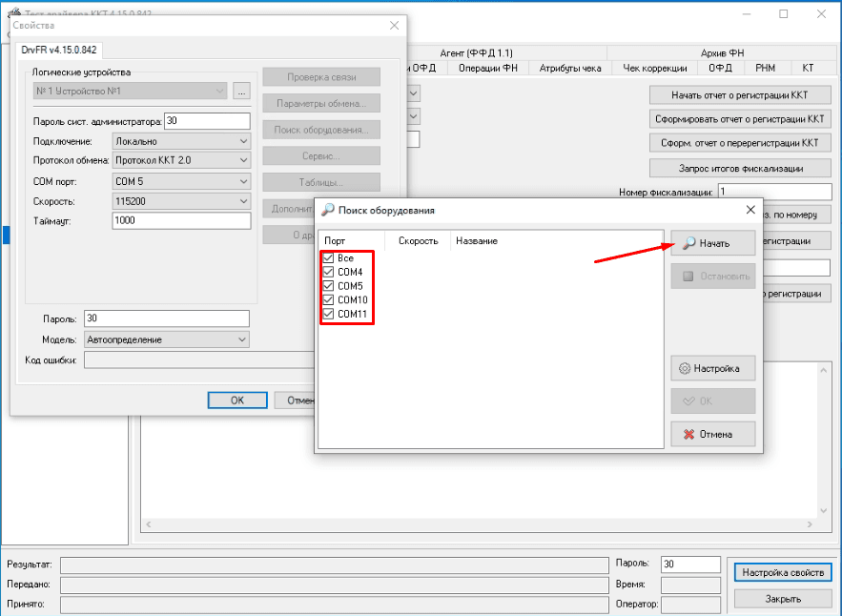The image size is (842, 616).
Task: Expand the Протокол обмена dropdown
Action: pos(181,160)
